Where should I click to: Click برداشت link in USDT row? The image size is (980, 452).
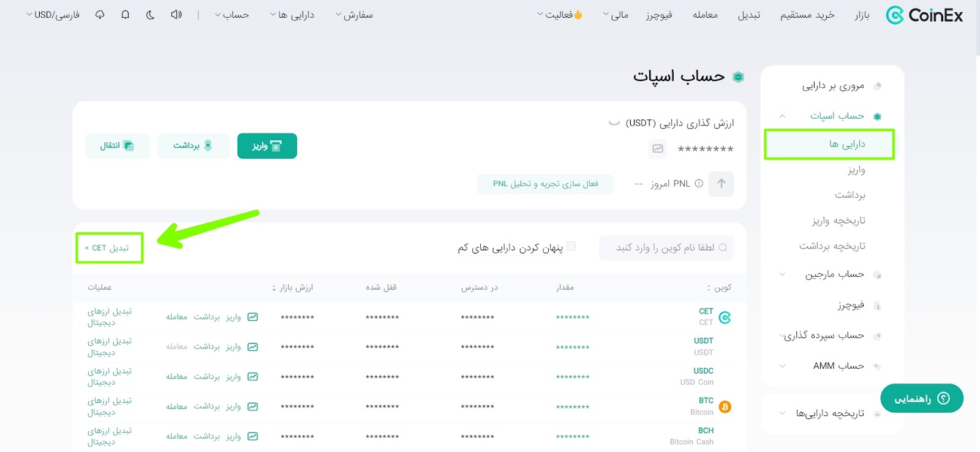point(207,347)
